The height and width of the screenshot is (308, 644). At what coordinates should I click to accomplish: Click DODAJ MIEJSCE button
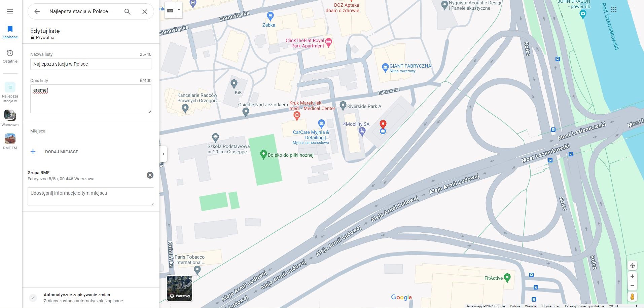[x=55, y=152]
